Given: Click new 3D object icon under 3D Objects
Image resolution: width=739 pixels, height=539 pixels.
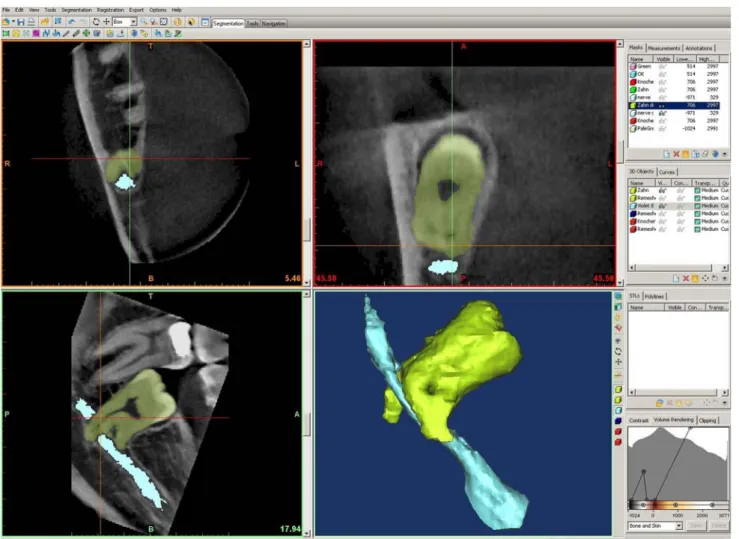Looking at the screenshot, I should click(676, 278).
